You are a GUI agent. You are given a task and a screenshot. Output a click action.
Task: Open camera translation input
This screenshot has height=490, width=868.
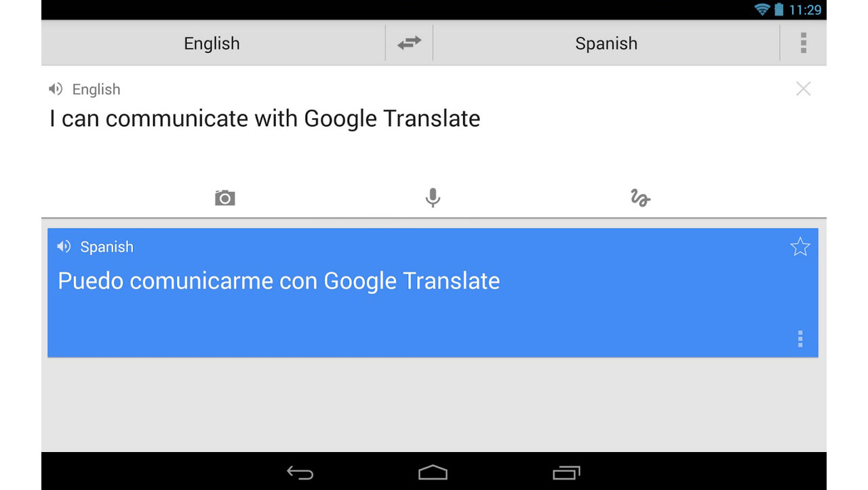[225, 198]
